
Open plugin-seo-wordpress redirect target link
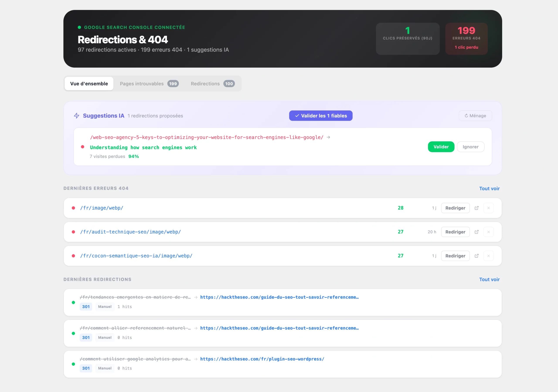pyautogui.click(x=262, y=359)
